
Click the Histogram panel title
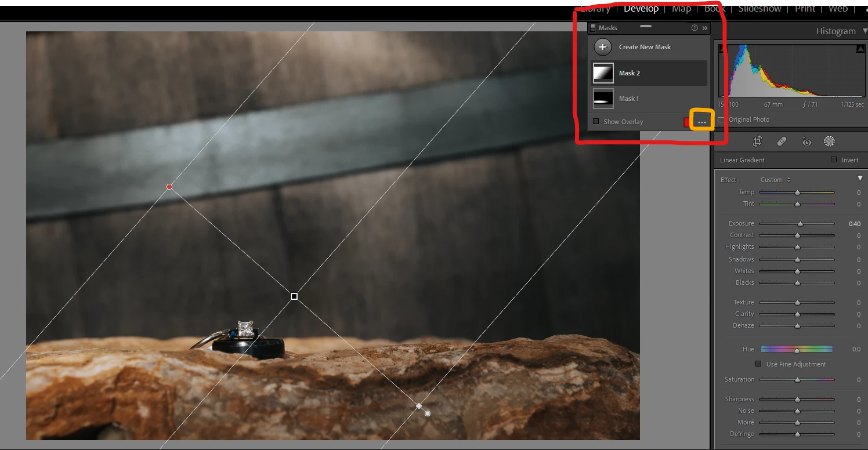click(836, 31)
